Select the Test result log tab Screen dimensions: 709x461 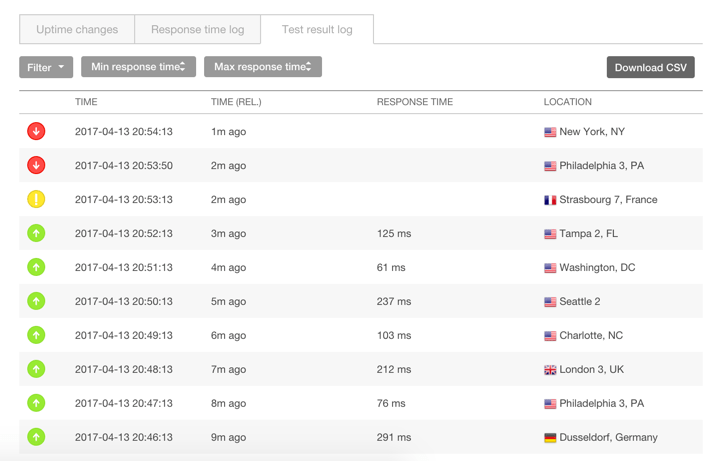317,30
